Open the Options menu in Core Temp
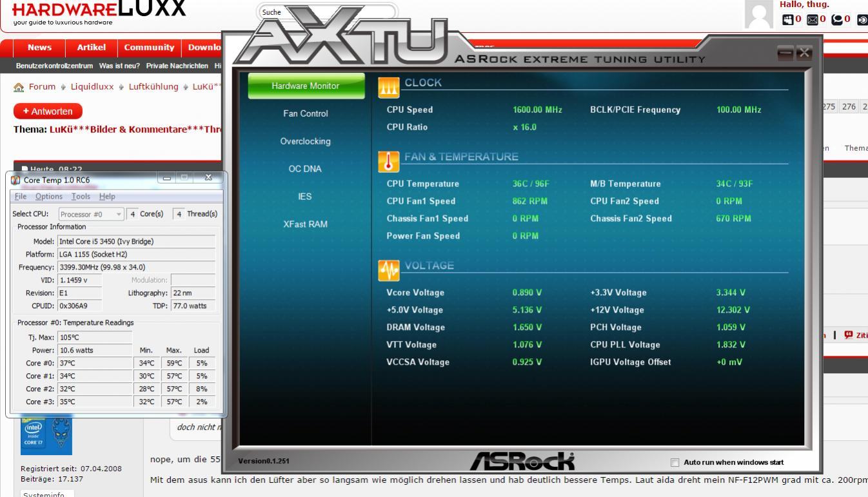This screenshot has width=868, height=497. tap(49, 197)
